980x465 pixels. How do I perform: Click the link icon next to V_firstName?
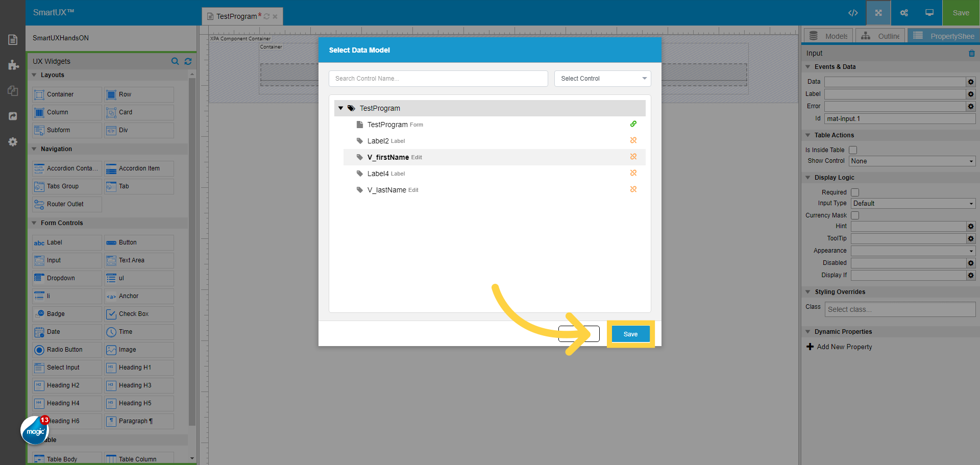pyautogui.click(x=633, y=157)
